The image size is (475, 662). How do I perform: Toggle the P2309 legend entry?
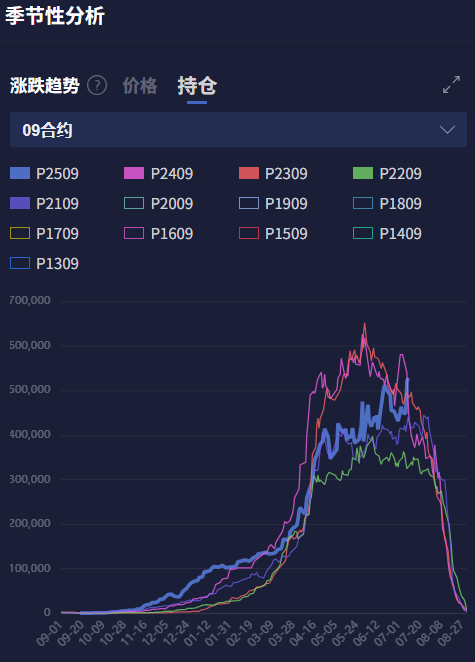point(273,174)
